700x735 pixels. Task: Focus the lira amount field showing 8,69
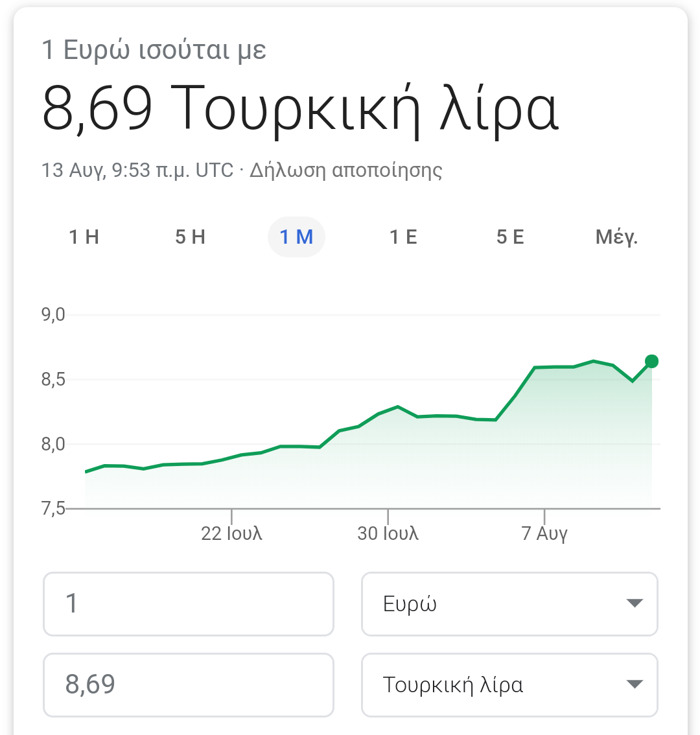pyautogui.click(x=188, y=684)
